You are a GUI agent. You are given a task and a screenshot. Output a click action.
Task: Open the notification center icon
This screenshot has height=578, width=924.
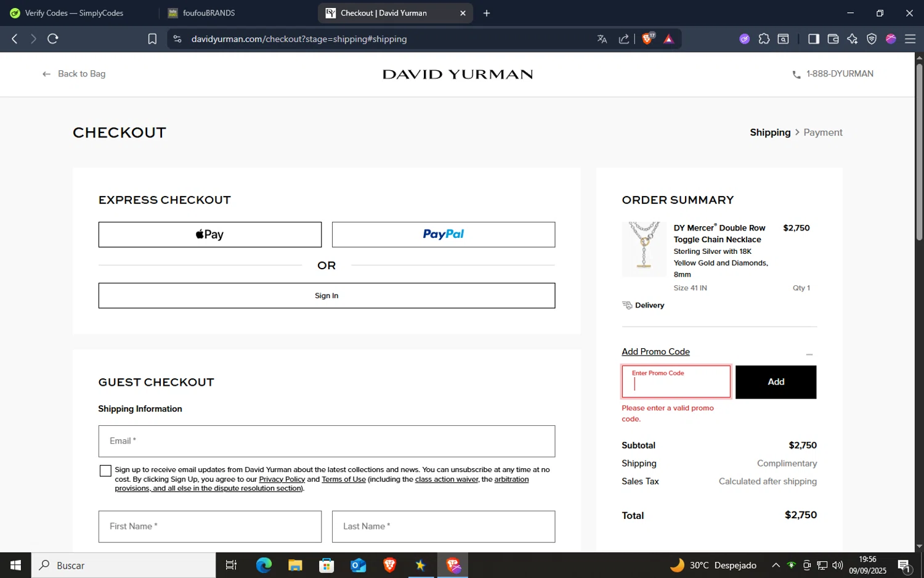tap(904, 565)
